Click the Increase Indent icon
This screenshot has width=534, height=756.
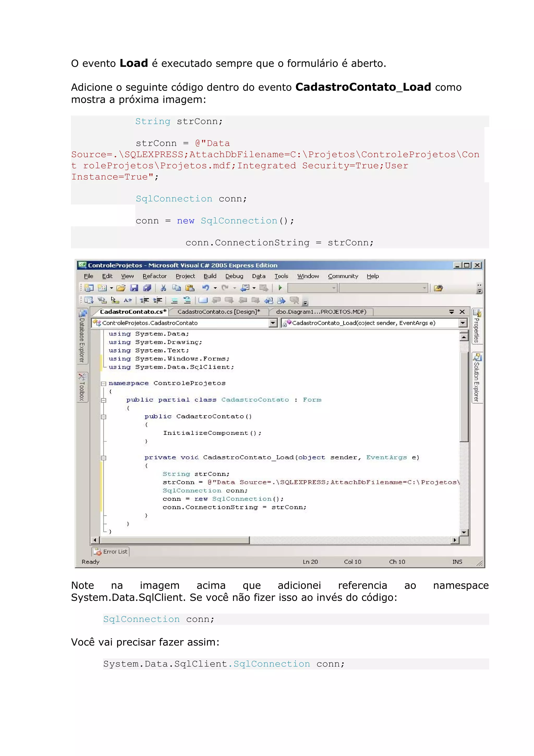157,300
